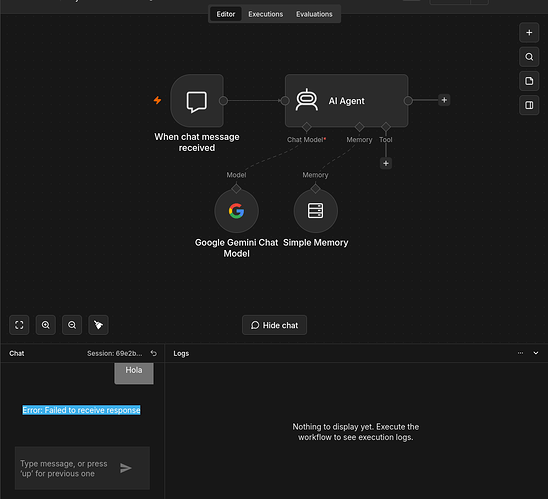Switch to the Evaluations tab
This screenshot has width=548, height=499.
tap(314, 14)
